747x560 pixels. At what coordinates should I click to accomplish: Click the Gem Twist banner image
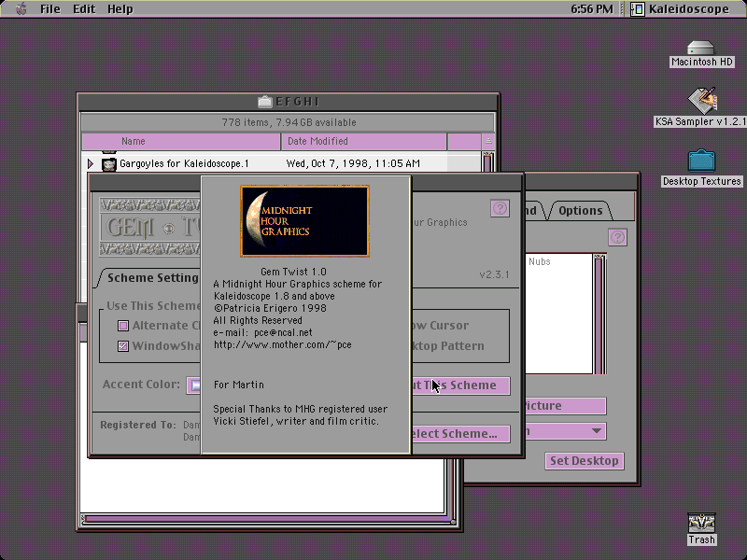coord(149,228)
